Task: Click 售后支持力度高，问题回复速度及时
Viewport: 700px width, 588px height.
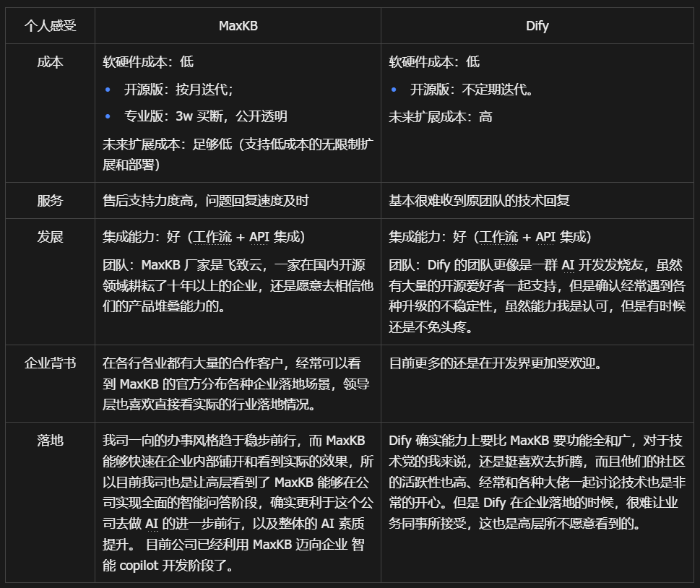Action: pos(206,201)
